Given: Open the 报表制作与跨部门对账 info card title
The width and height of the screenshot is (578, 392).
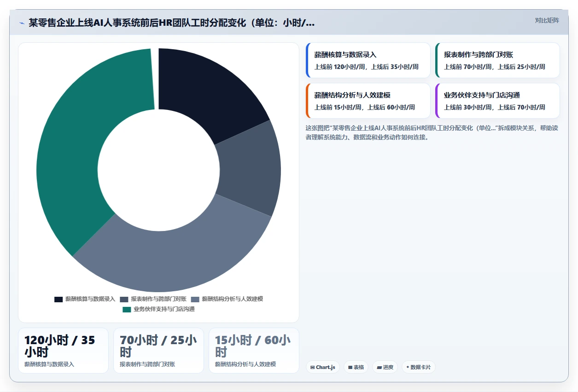Looking at the screenshot, I should [x=479, y=55].
